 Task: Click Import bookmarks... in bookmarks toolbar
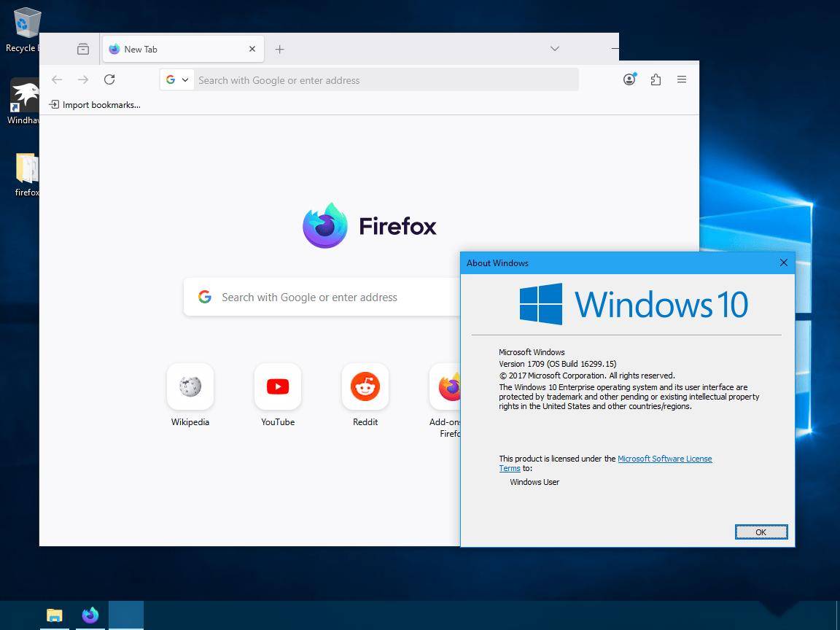pos(95,104)
